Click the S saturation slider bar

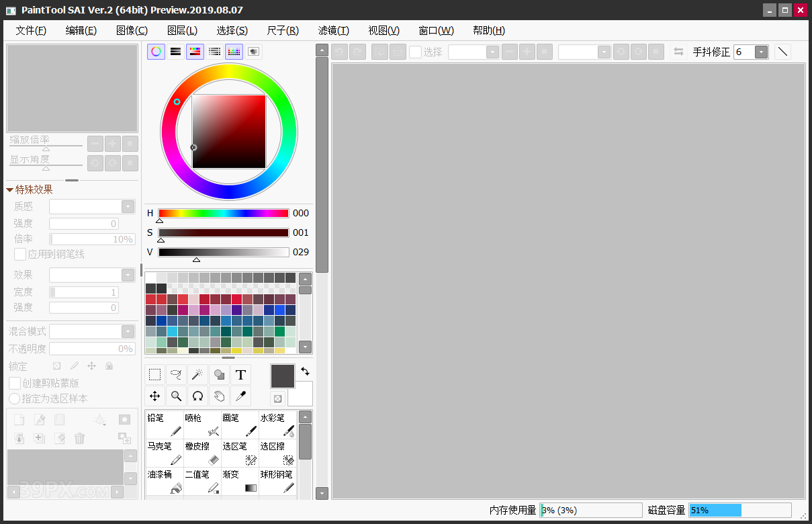click(x=224, y=232)
